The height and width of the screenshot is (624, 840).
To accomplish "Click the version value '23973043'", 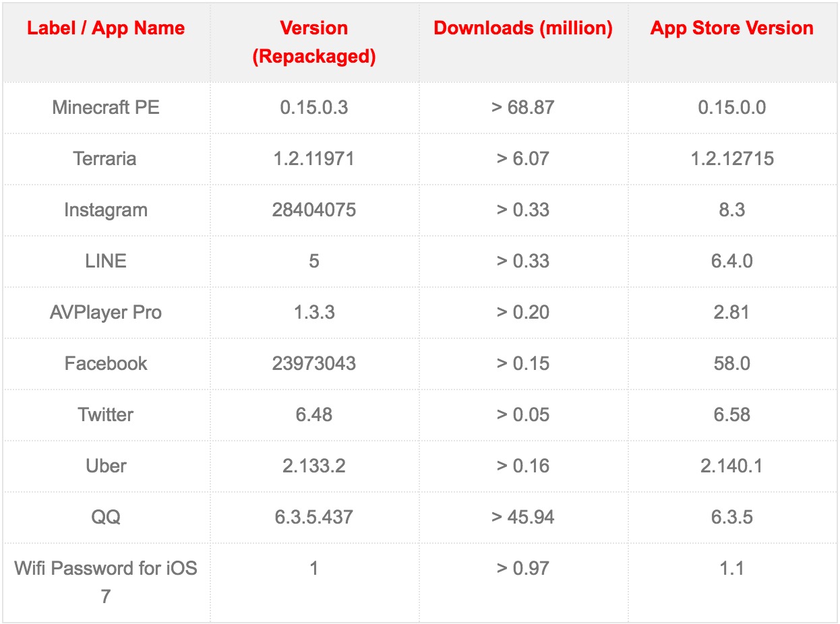I will point(314,363).
